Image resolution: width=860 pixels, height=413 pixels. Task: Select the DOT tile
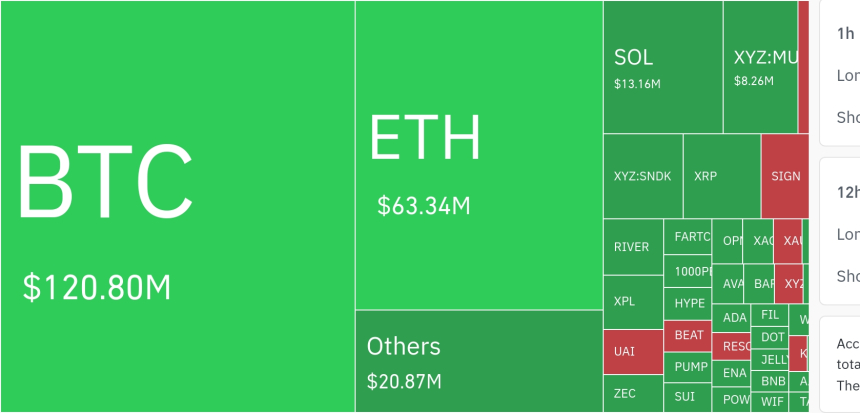tap(771, 337)
